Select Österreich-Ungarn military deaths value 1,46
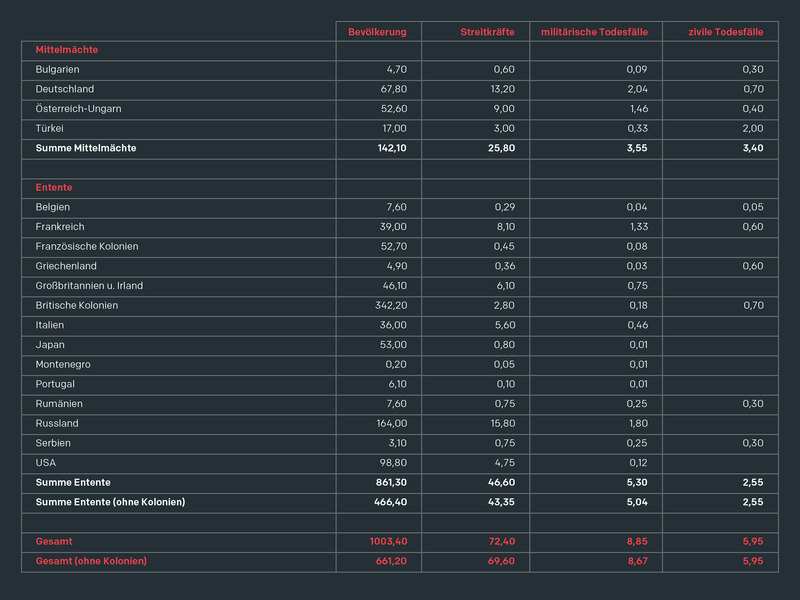The image size is (800, 600). (639, 109)
